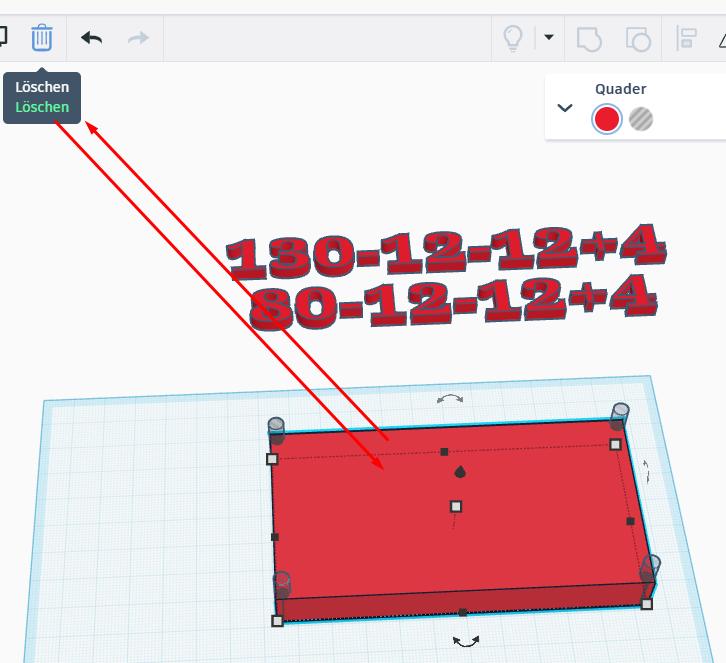Click the back edge black midpoint handle
Viewport: 726px width, 663px height.
pos(444,452)
